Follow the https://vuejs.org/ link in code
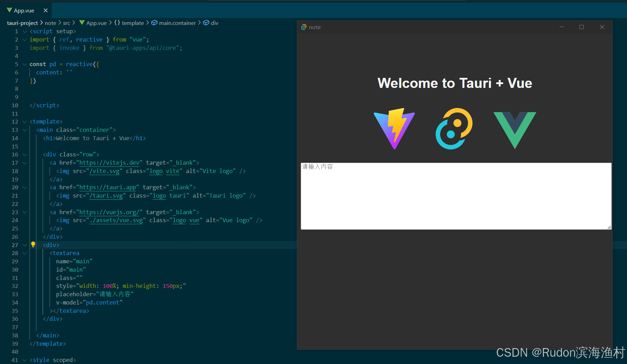This screenshot has width=627, height=364. coord(109,212)
